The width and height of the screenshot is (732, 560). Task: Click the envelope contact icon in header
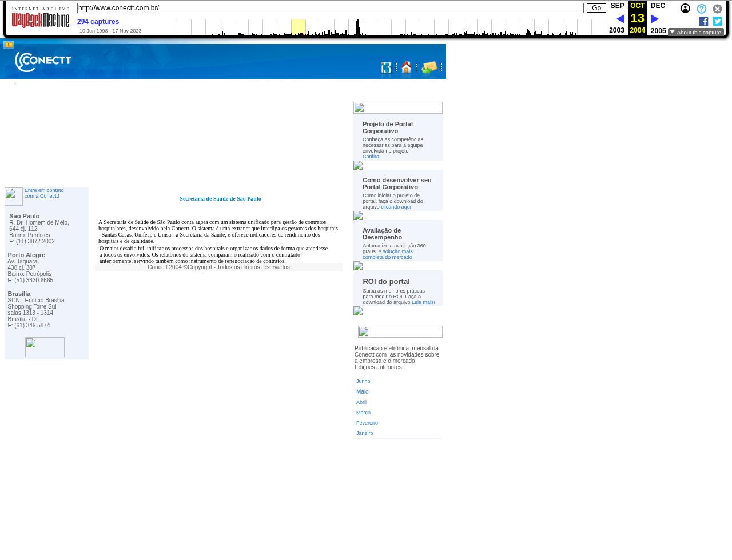429,68
